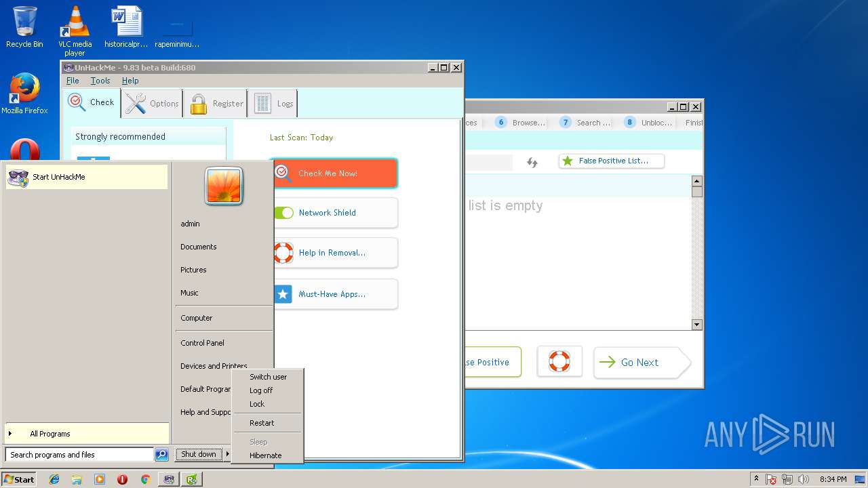Viewport: 868px width, 488px height.
Task: Click the magnifier icon on Check tab
Action: coord(77,102)
